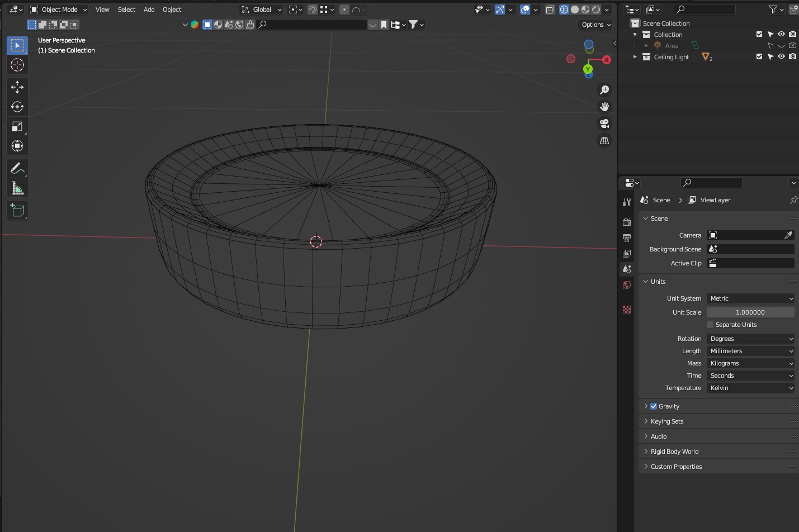Open the Length Millimeters dropdown
The height and width of the screenshot is (532, 799).
750,351
